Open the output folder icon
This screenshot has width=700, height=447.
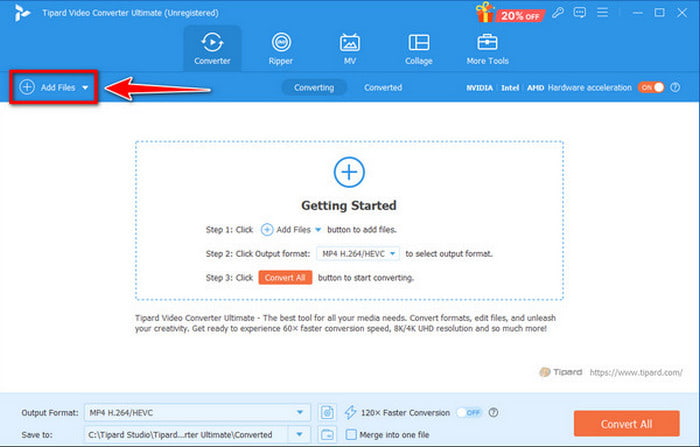coord(327,434)
